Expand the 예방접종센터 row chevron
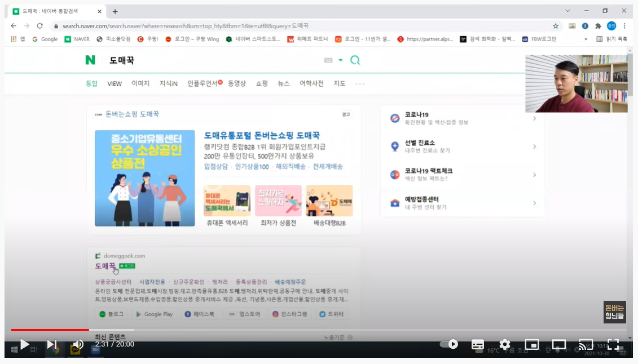 click(x=534, y=203)
